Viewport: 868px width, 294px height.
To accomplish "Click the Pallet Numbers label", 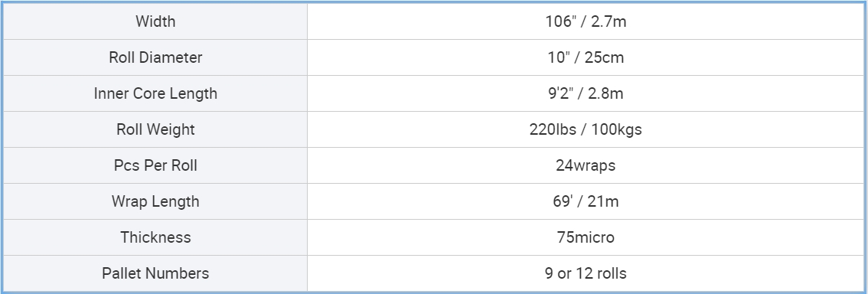I will 155,273.
